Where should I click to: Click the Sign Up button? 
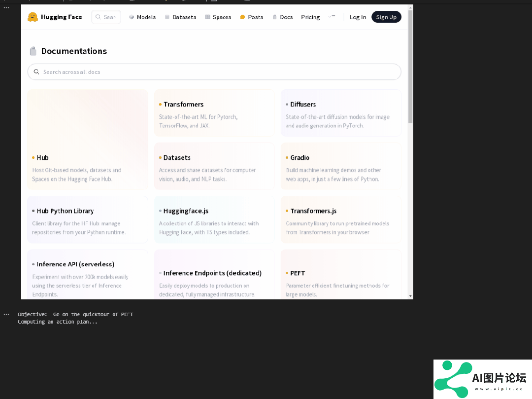[x=386, y=17]
